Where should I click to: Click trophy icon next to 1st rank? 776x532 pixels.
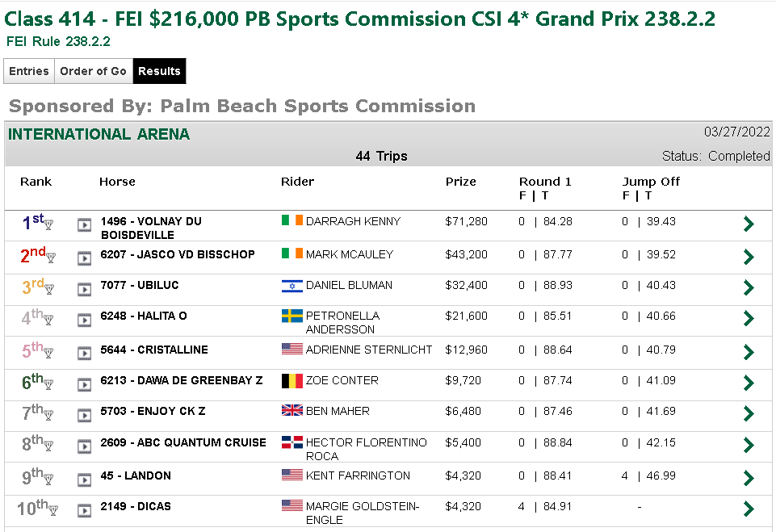48,224
